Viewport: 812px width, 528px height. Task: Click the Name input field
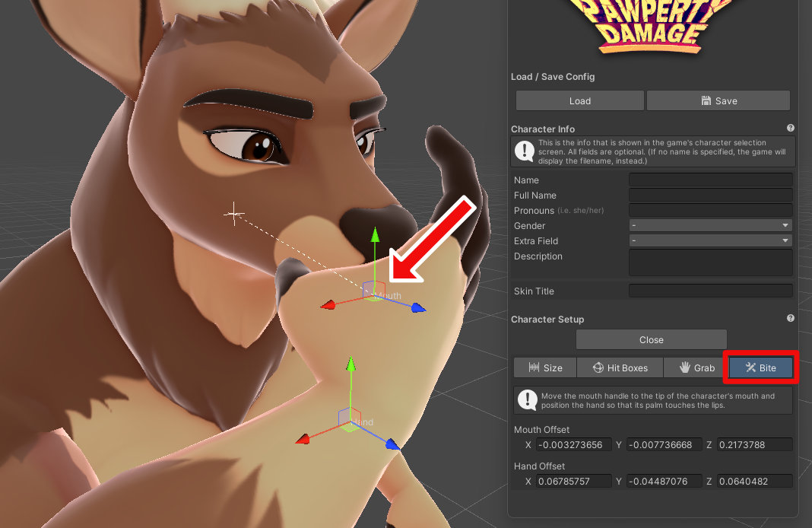click(x=710, y=180)
